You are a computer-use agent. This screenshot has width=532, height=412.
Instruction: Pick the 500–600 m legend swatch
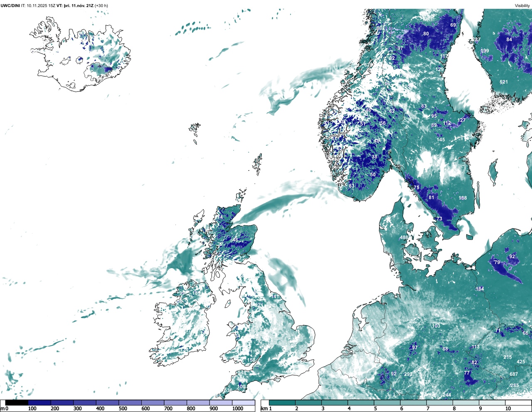[x=130, y=402]
